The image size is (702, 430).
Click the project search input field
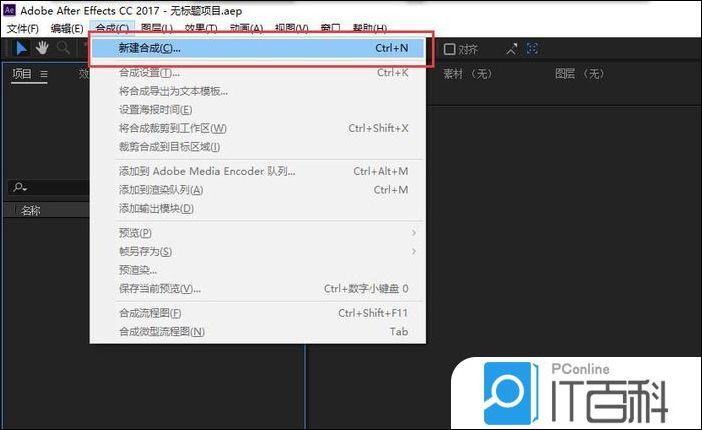coord(49,187)
